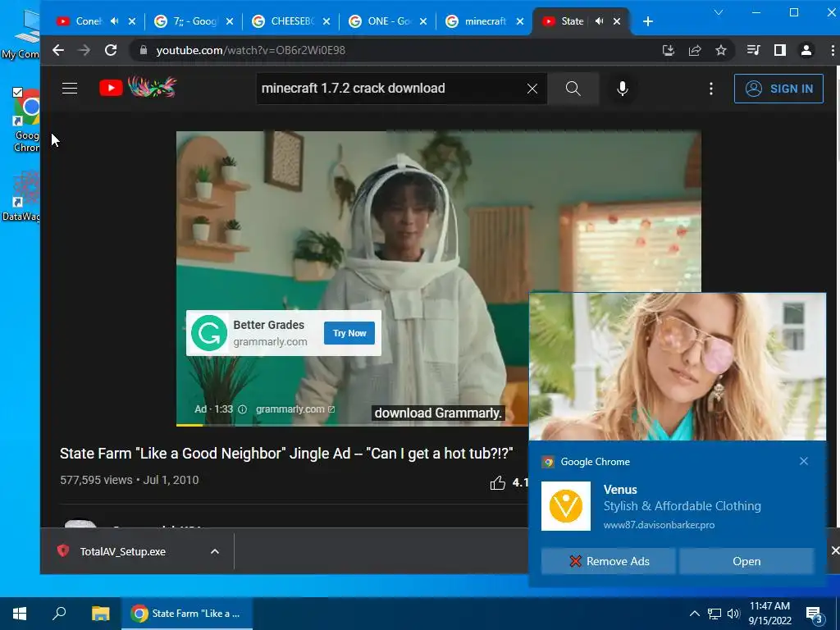Show hidden system tray icons

(694, 614)
